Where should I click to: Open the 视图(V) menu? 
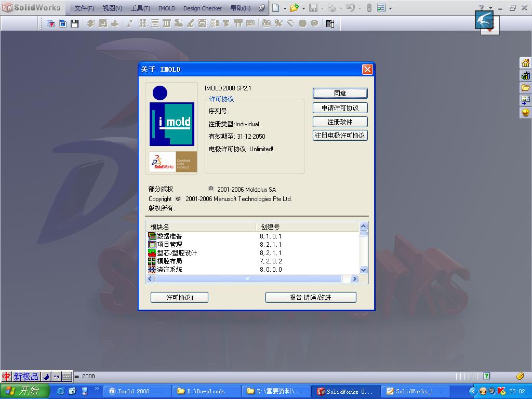click(x=112, y=8)
